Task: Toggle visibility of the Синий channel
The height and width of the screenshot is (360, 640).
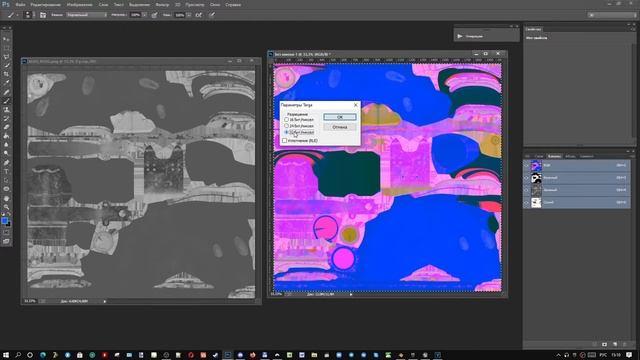Action: pyautogui.click(x=527, y=202)
